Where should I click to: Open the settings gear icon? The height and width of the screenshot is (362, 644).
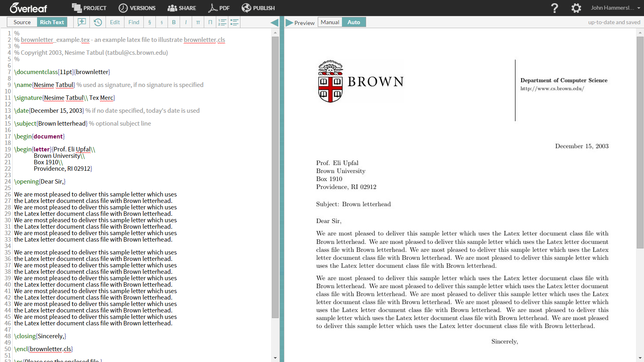click(576, 8)
